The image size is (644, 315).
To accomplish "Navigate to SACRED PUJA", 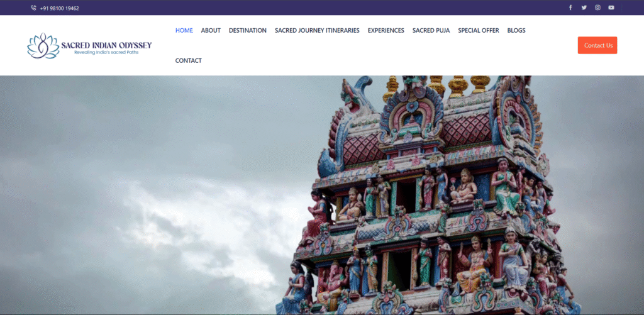I will tap(431, 30).
